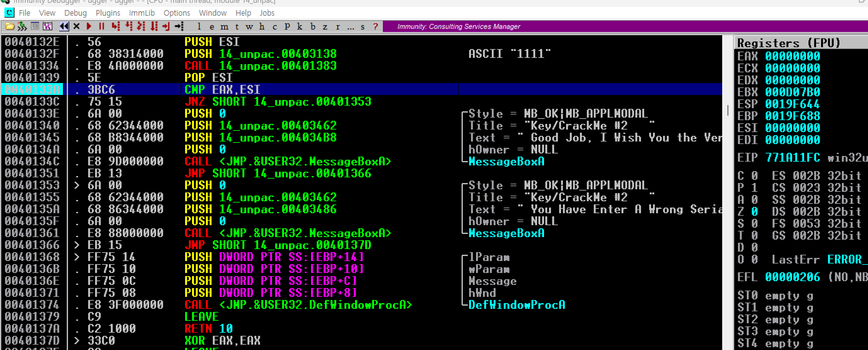
Task: Click the red Step over icon
Action: coord(129,26)
